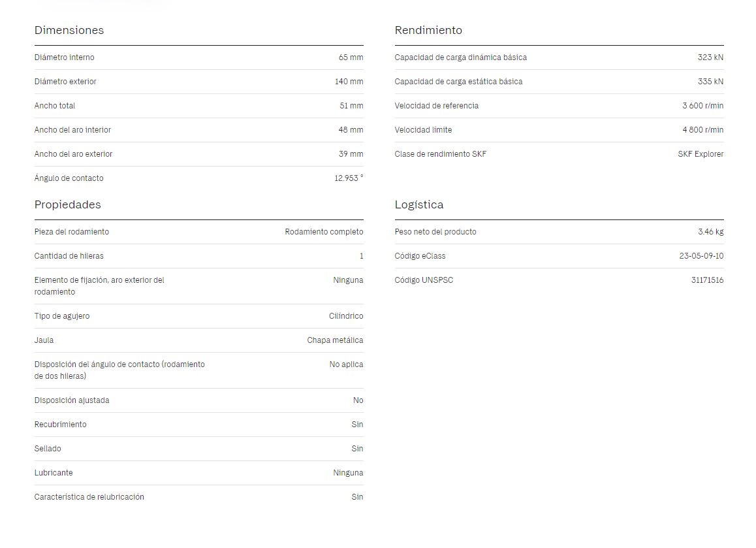Click the Propiedades section heading
756x548 pixels.
pos(67,204)
